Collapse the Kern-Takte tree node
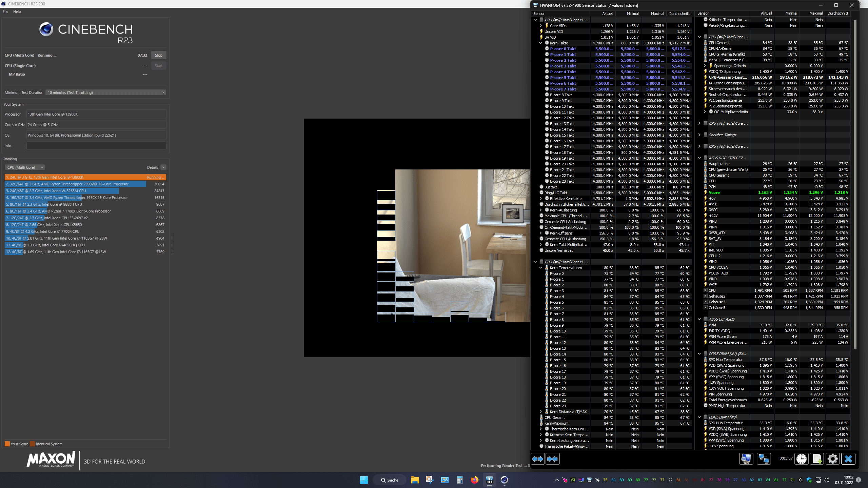 click(x=541, y=43)
